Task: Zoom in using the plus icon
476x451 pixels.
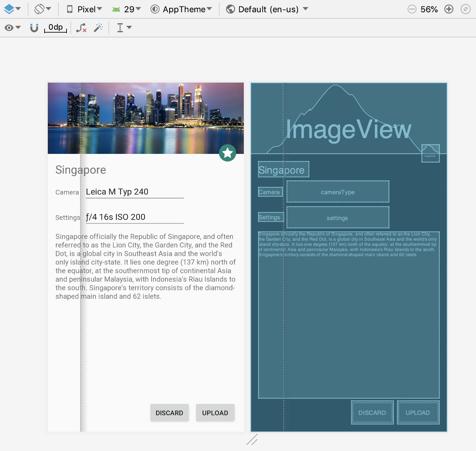Action: (x=449, y=9)
